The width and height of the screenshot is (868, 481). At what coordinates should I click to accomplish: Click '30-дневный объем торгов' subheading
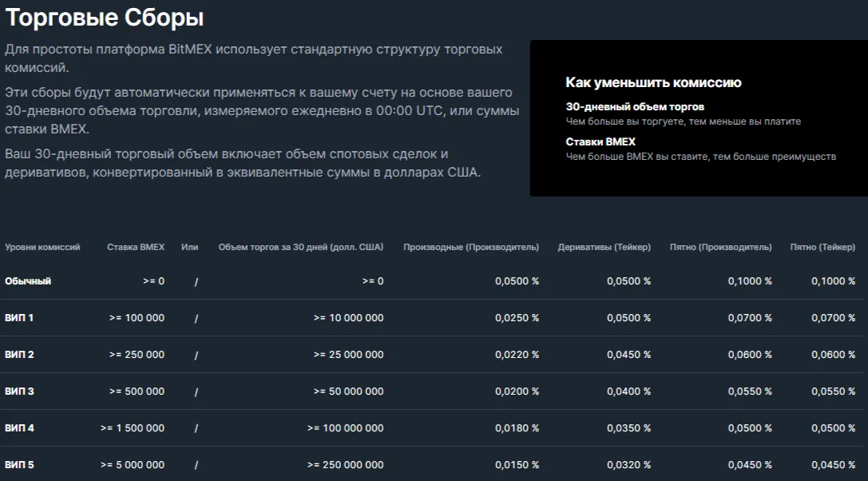point(635,106)
